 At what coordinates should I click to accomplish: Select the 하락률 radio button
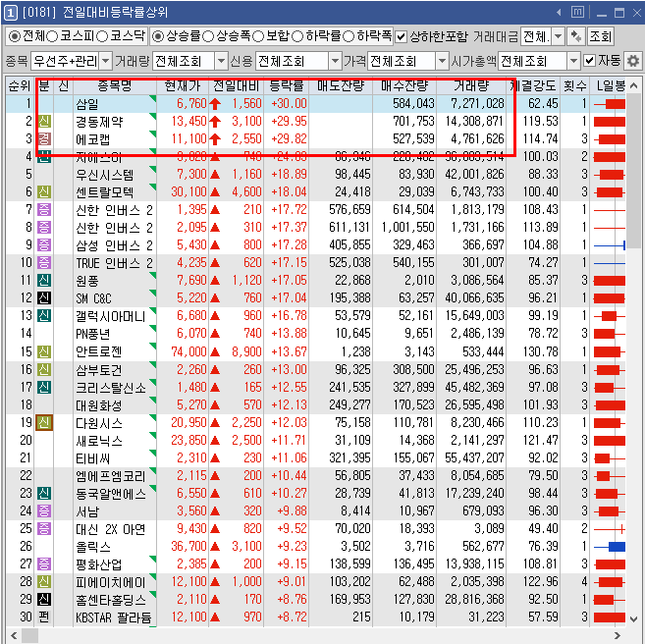click(297, 36)
